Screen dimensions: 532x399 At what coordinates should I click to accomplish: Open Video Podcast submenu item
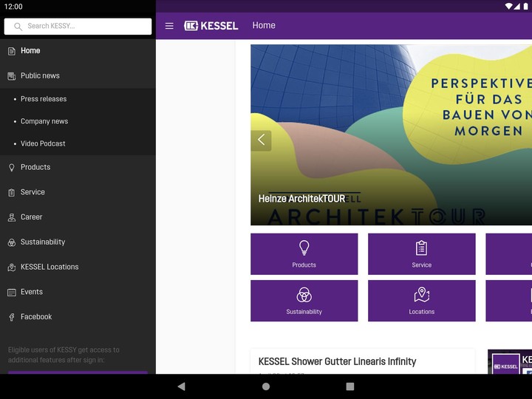click(78, 144)
